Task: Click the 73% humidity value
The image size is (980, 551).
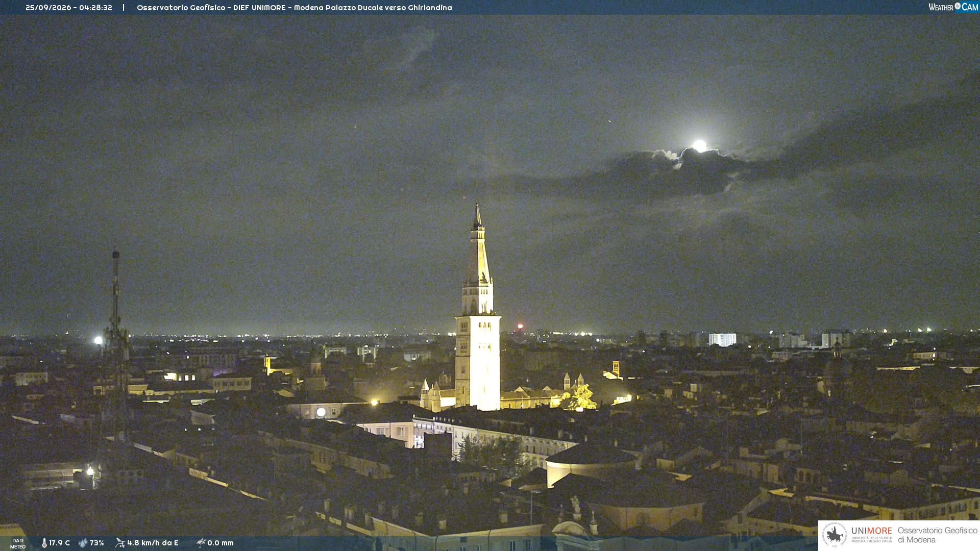Action: 96,543
